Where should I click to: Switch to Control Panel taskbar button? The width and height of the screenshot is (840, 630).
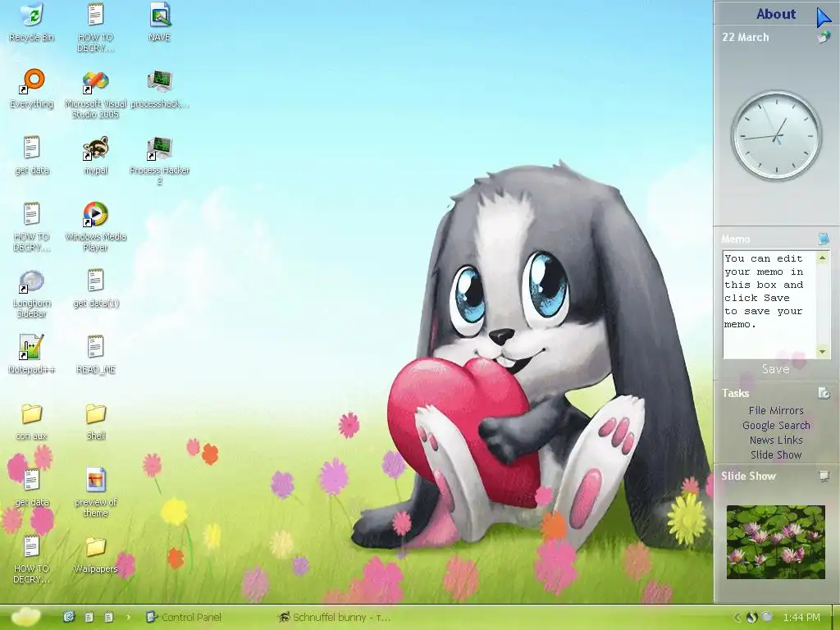pyautogui.click(x=184, y=617)
